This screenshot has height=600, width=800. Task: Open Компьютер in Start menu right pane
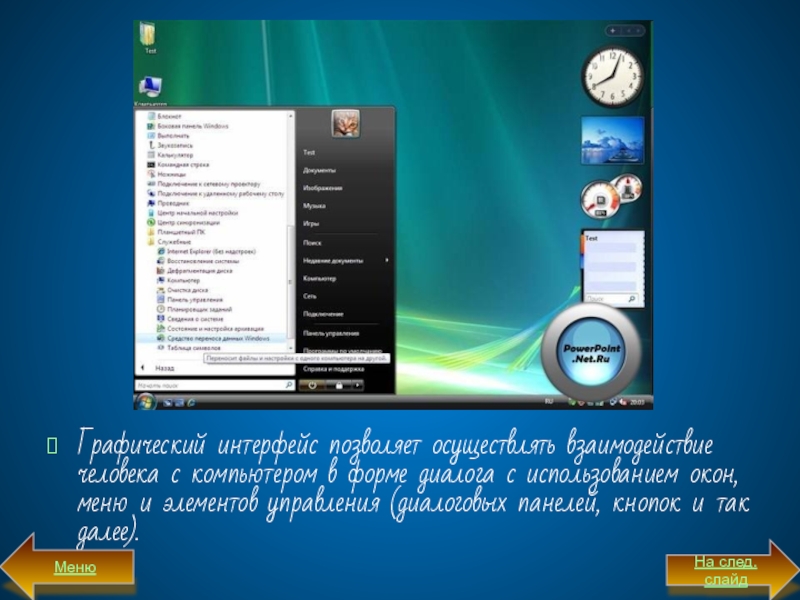click(320, 279)
